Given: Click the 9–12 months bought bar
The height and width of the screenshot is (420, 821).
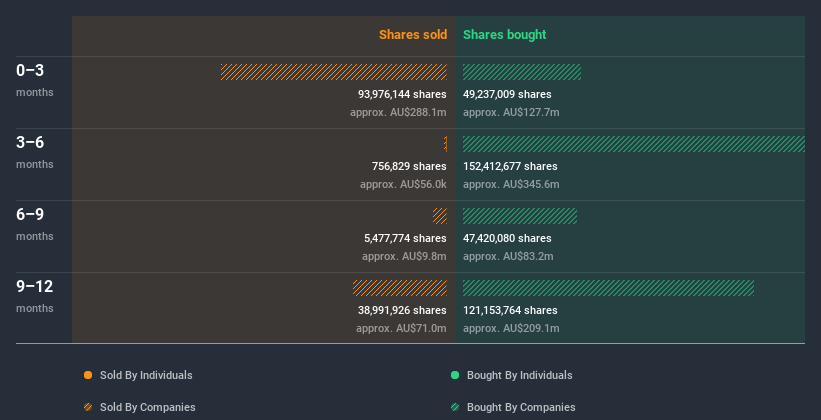Looking at the screenshot, I should [608, 288].
